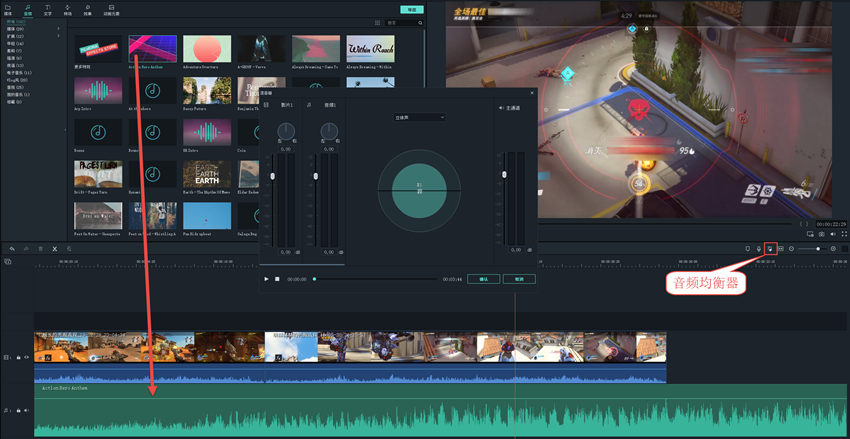Click the scissors split icon in timeline toolbar
850x439 pixels.
coord(54,248)
